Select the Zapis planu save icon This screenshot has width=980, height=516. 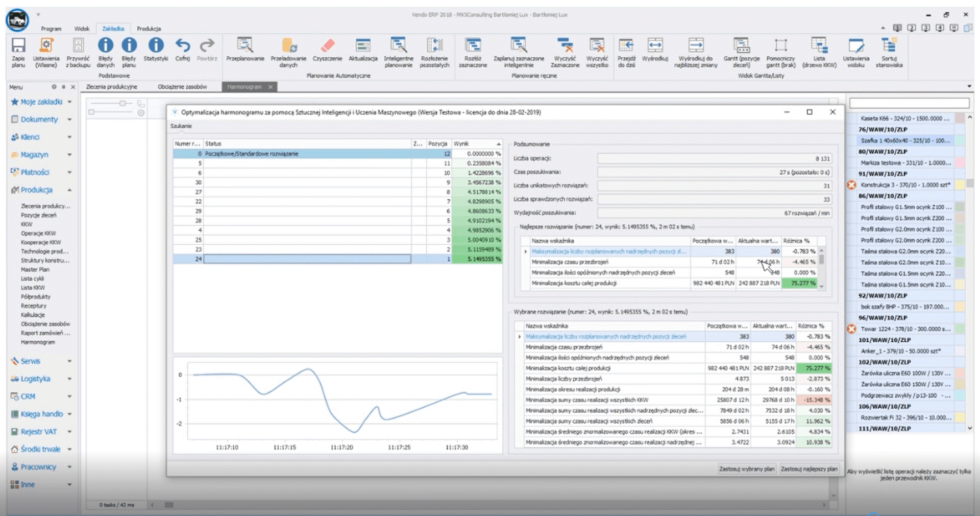click(18, 51)
